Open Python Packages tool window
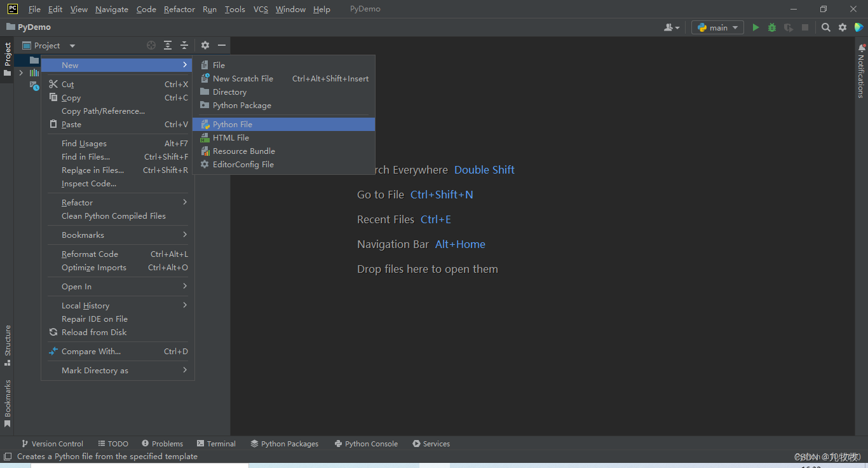Image resolution: width=868 pixels, height=468 pixels. 284,444
